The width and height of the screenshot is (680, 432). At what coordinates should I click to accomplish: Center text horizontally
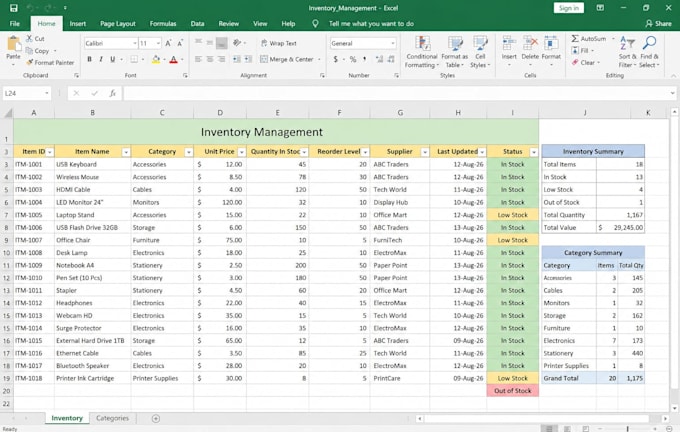point(210,59)
